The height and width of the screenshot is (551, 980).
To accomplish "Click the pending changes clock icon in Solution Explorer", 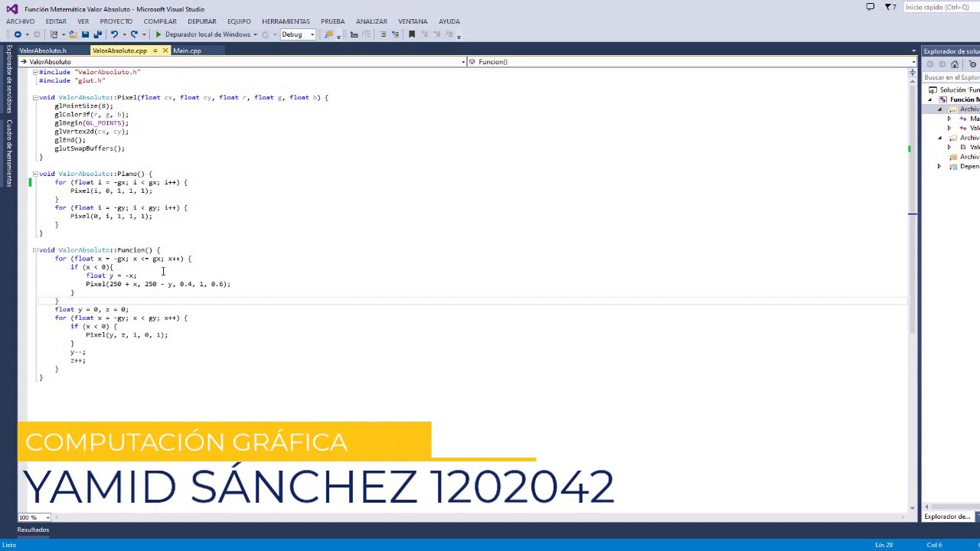I will coord(972,64).
